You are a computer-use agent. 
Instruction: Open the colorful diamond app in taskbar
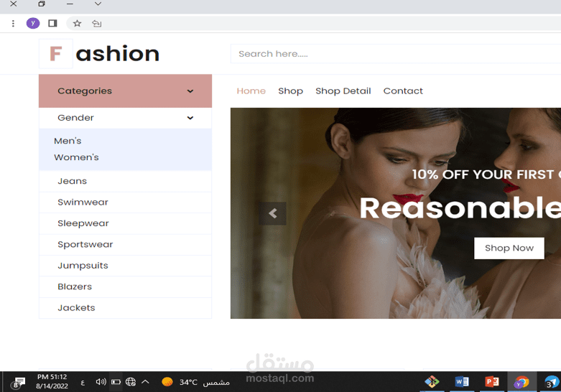432,382
